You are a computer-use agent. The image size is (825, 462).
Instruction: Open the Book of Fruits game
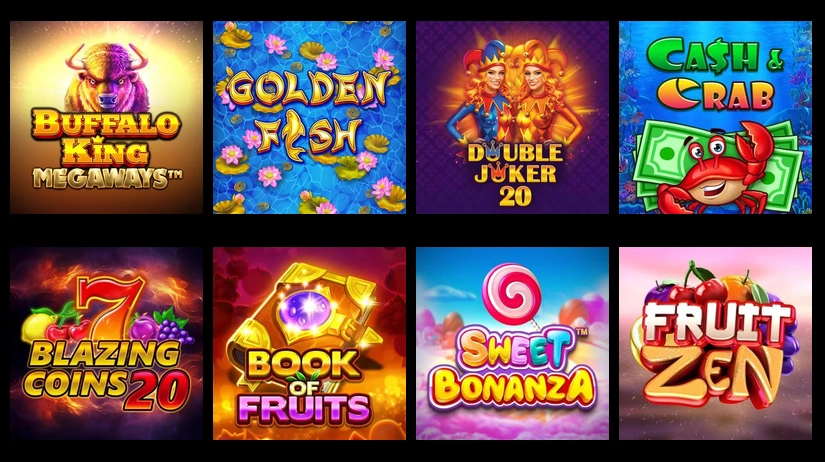(x=309, y=344)
